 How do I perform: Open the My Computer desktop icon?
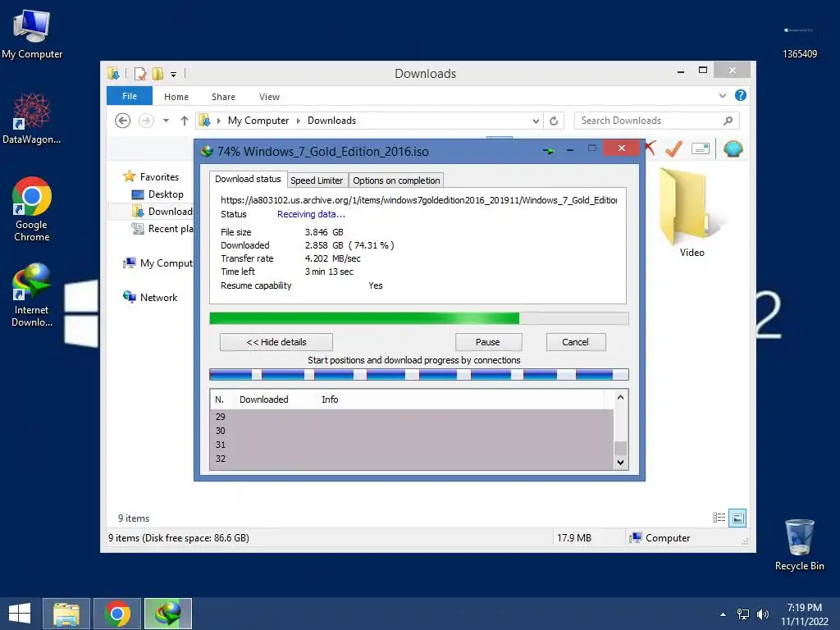(x=32, y=34)
